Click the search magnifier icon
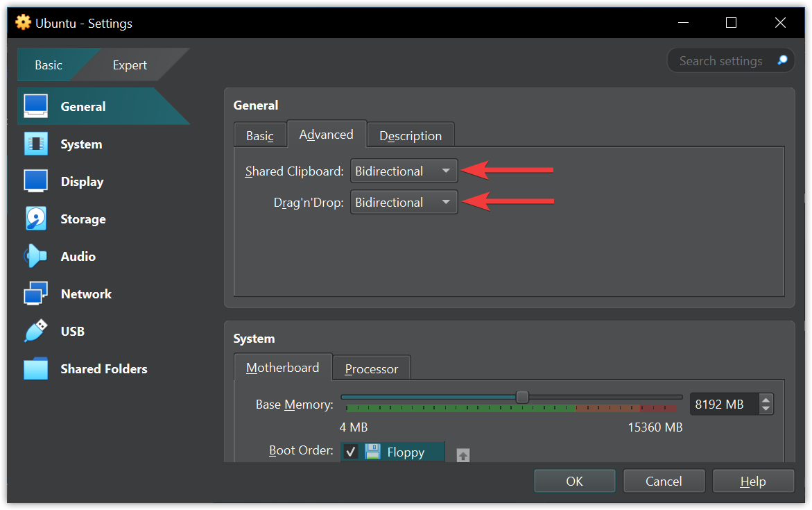This screenshot has height=510, width=812. [x=782, y=60]
